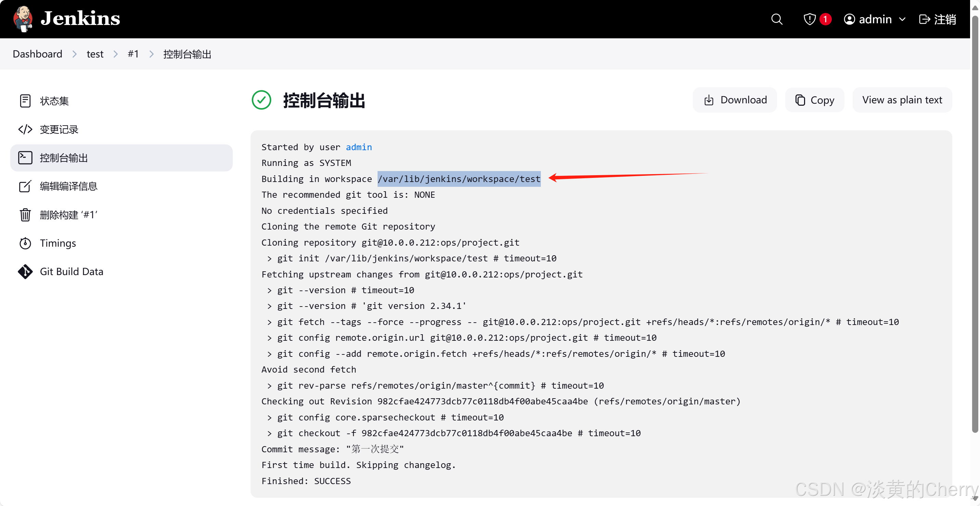
Task: Go to the test breadcrumb item
Action: point(95,54)
